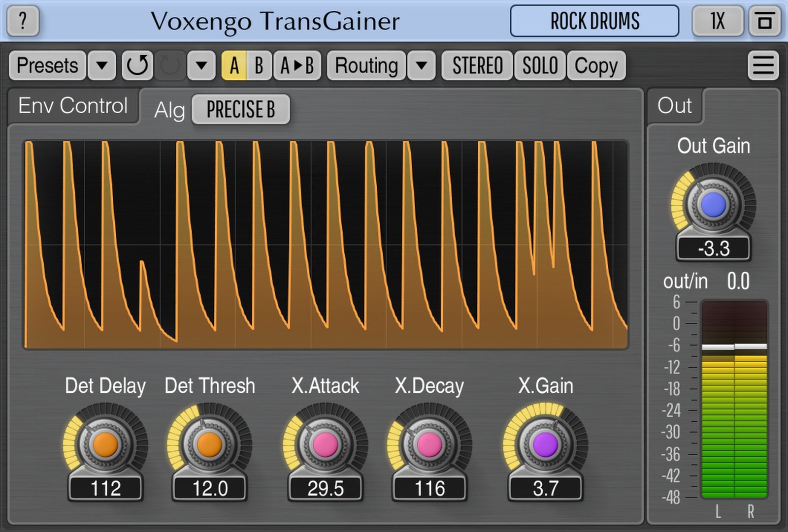Open the help with the question mark icon
788x532 pixels.
pyautogui.click(x=22, y=21)
